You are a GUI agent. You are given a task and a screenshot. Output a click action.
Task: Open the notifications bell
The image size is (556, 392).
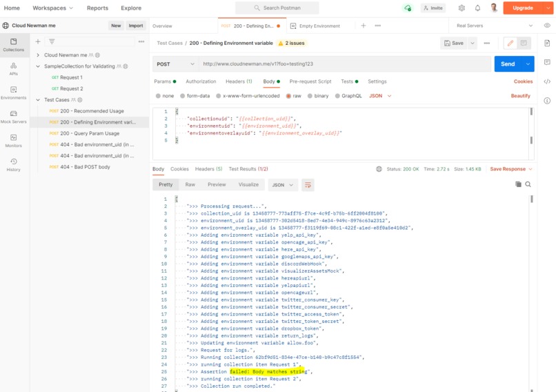click(477, 8)
